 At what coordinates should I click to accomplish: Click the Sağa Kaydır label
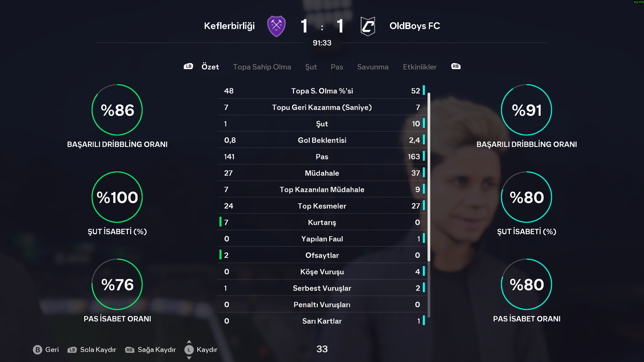pos(157,350)
